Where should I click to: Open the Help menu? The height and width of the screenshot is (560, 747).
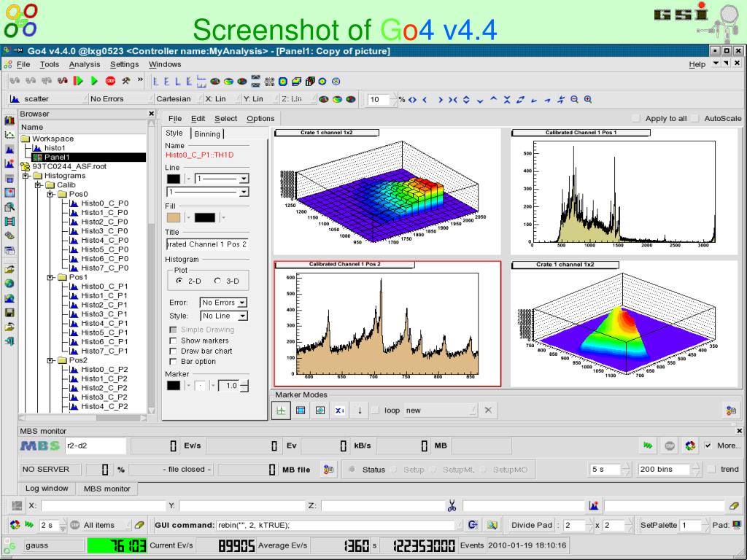[x=697, y=64]
